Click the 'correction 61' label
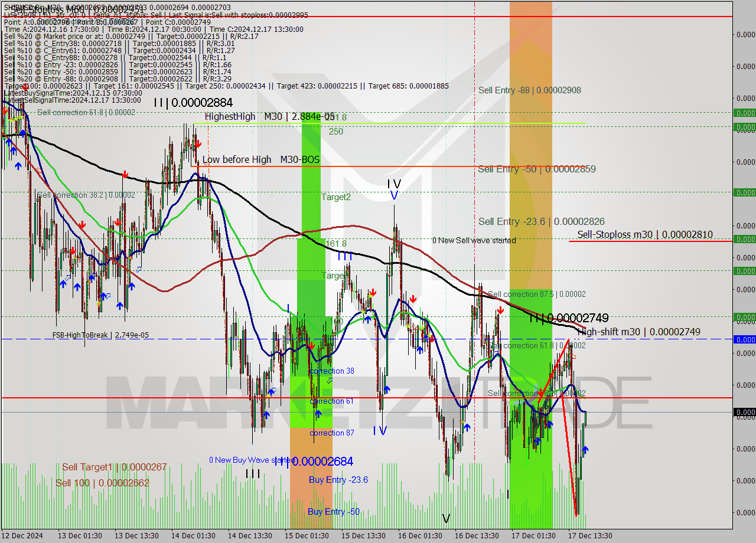 tap(332, 401)
